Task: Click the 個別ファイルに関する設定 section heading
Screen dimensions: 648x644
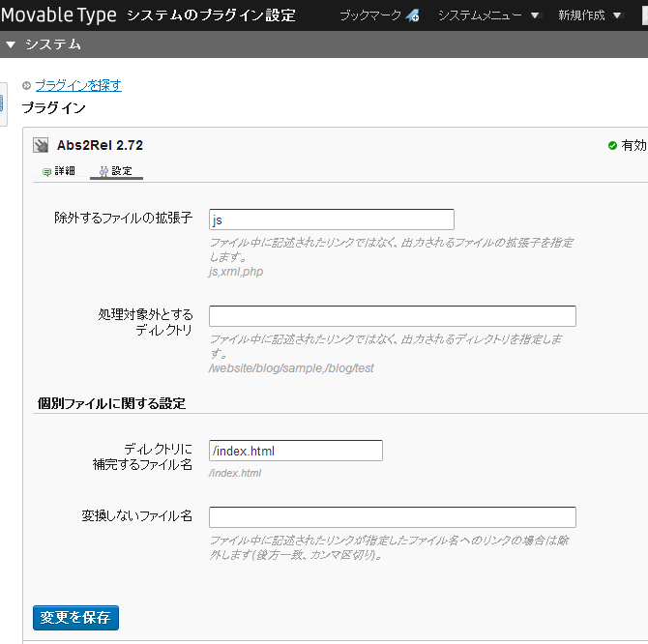Action: click(x=111, y=403)
